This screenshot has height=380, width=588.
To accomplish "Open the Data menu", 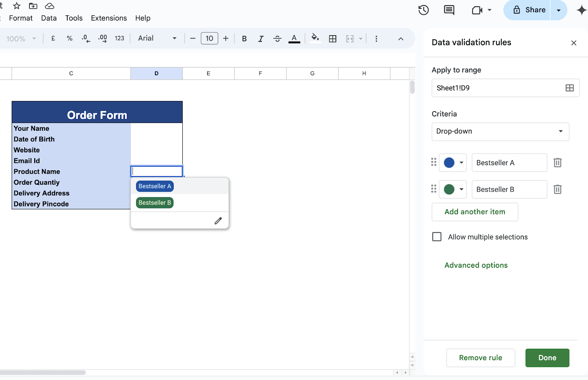I will [49, 18].
